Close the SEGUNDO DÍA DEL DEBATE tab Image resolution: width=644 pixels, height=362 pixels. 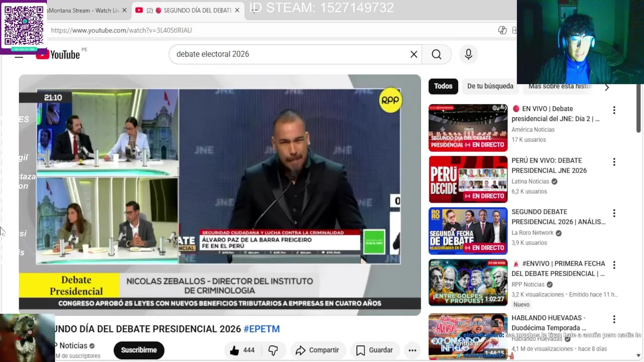[237, 10]
